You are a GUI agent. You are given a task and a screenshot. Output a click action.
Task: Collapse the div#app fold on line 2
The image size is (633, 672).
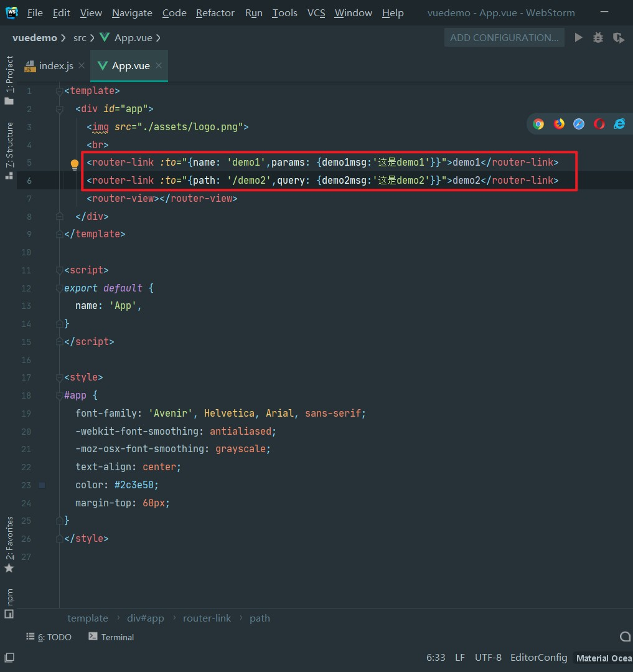tap(60, 109)
